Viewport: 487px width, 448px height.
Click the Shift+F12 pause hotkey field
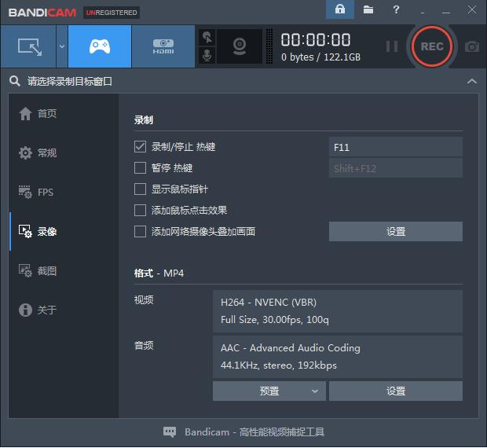[x=396, y=168]
